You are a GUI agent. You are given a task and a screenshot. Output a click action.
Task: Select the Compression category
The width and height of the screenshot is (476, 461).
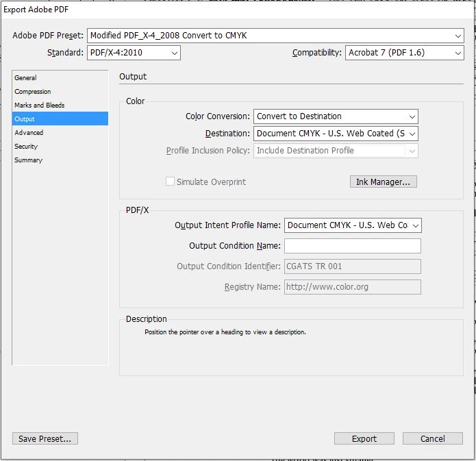click(x=60, y=91)
